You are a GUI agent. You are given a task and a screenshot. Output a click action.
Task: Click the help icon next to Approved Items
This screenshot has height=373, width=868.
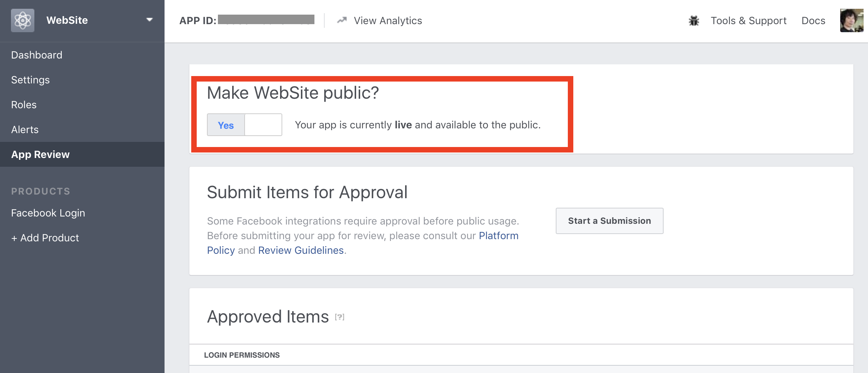[x=340, y=317]
